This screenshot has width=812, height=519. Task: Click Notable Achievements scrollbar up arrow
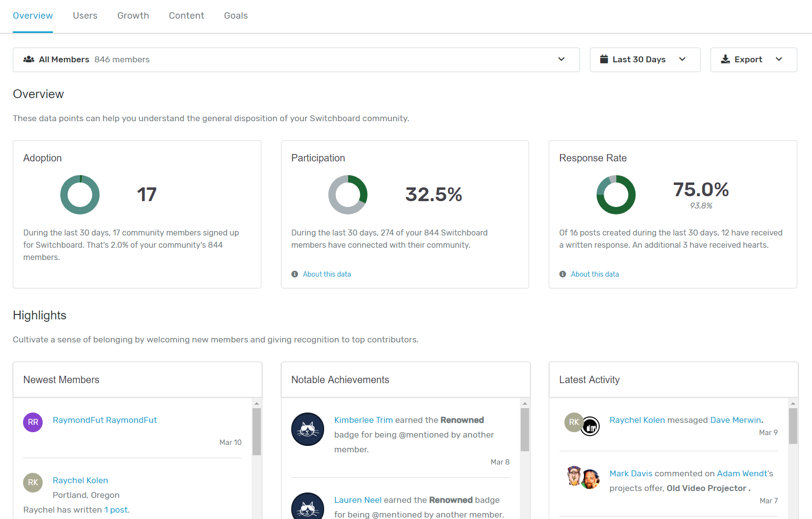(x=525, y=403)
